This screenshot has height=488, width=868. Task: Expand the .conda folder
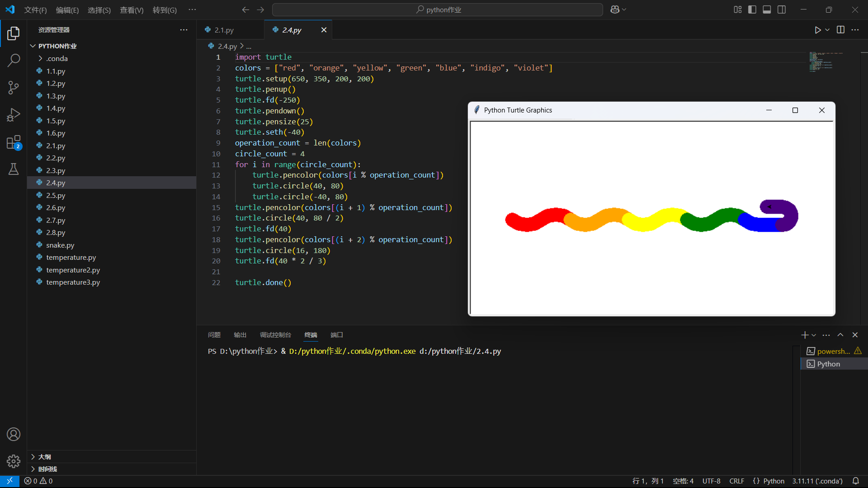point(57,58)
